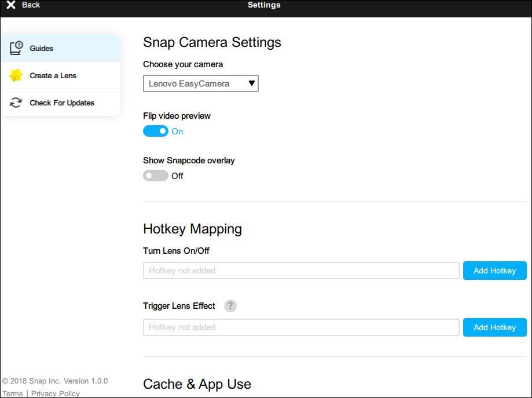Click the question mark help icon for Trigger Lens Effect

(x=230, y=306)
